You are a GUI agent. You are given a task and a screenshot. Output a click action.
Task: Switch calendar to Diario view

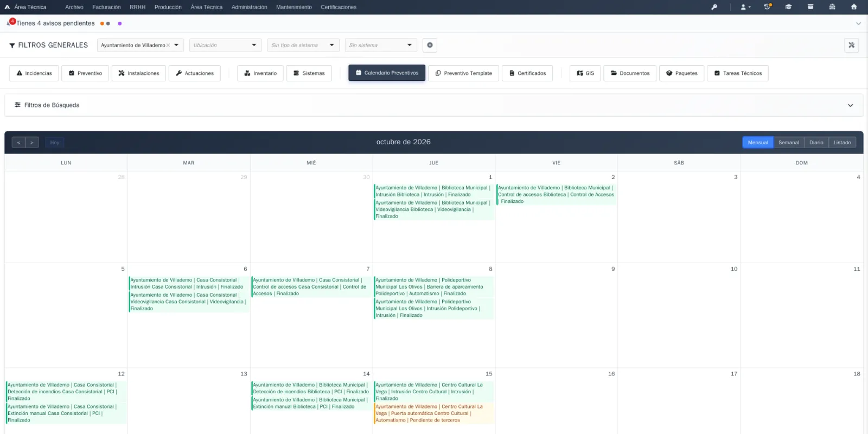816,143
